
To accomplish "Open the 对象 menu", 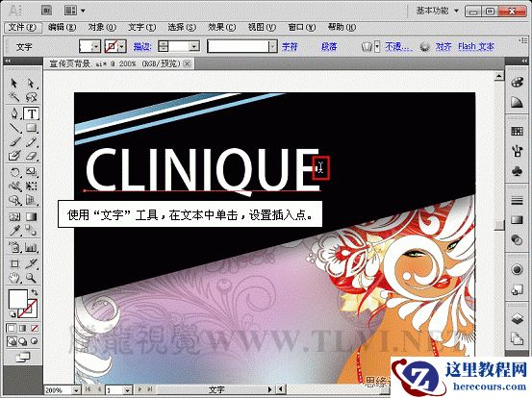I will (102, 27).
